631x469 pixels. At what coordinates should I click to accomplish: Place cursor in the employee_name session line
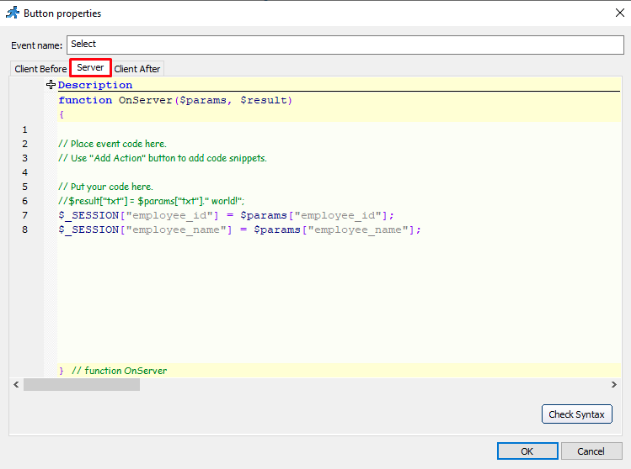point(240,229)
